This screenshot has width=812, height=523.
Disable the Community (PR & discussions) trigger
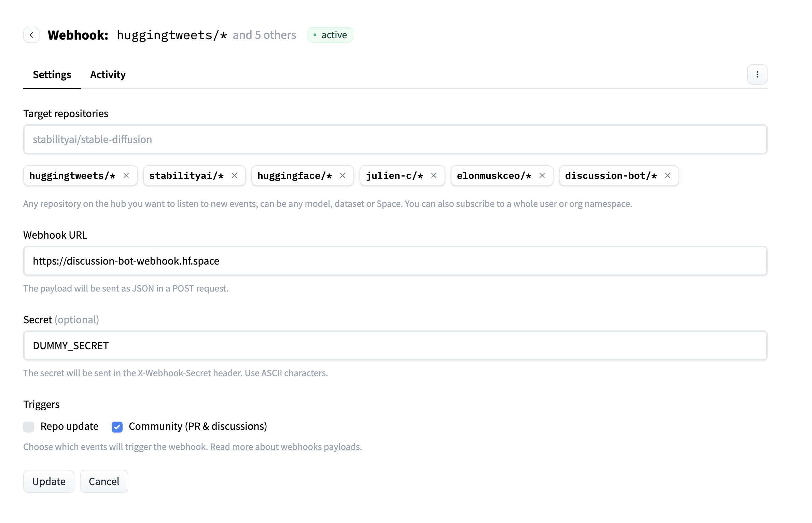(x=117, y=427)
